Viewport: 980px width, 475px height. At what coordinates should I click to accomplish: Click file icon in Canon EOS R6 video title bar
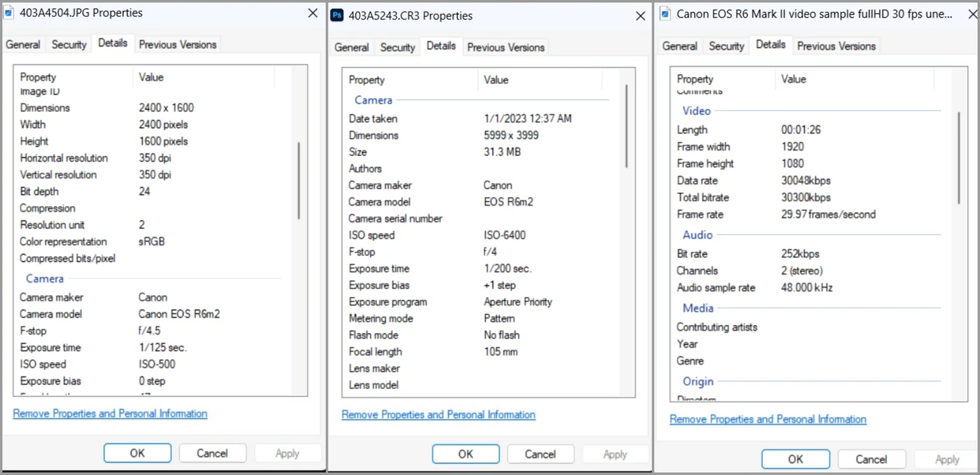[x=664, y=13]
